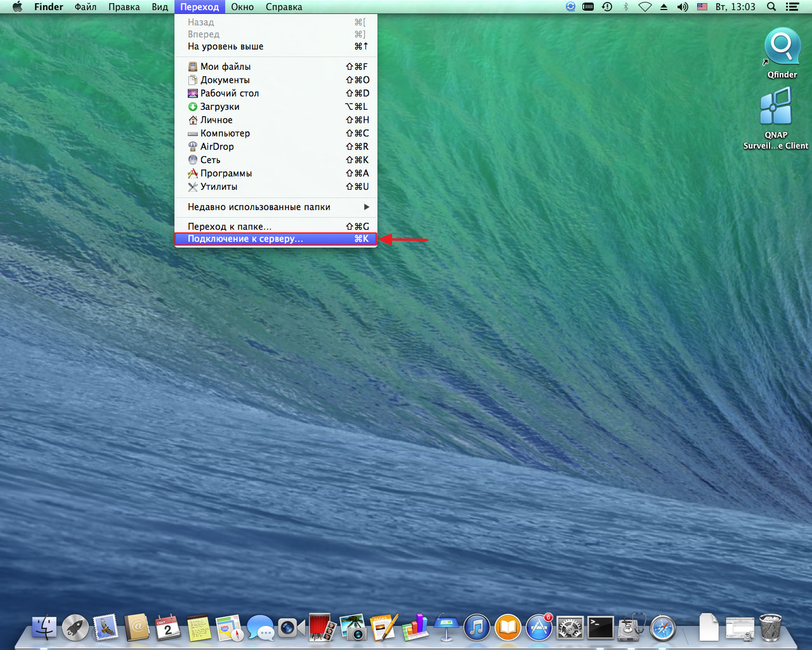Select Рабочий стол in the menu
The width and height of the screenshot is (812, 650).
click(x=276, y=93)
